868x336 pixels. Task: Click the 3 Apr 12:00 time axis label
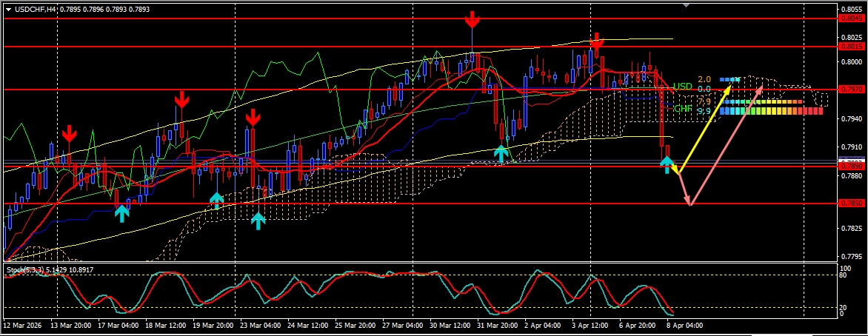(x=590, y=326)
